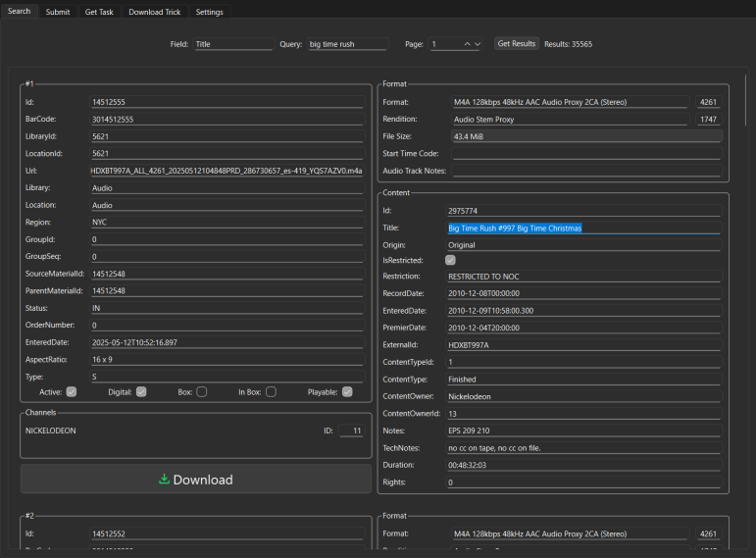Image resolution: width=756 pixels, height=558 pixels.
Task: Click the Duration field 00:48:32:03
Action: coord(583,465)
